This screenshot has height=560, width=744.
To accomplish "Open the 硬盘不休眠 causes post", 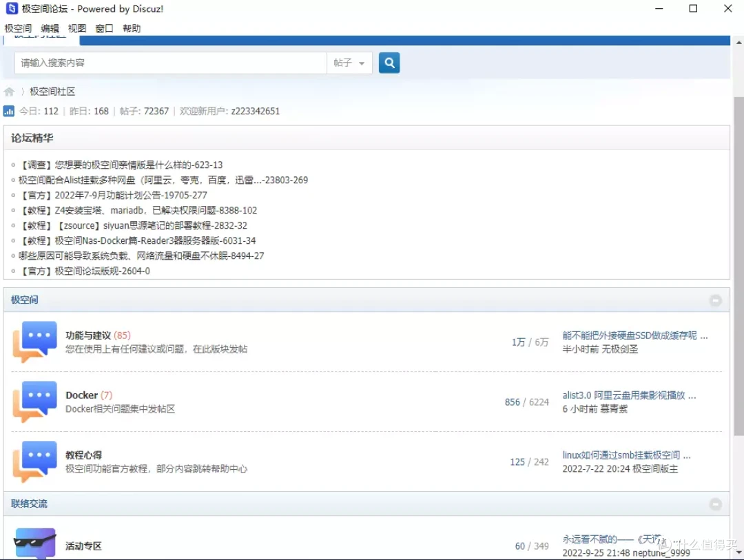I will click(x=141, y=256).
